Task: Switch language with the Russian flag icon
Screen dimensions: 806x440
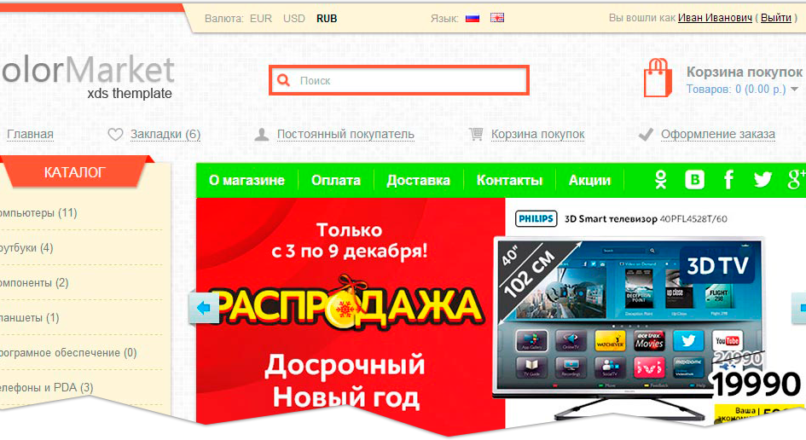Action: pyautogui.click(x=472, y=18)
